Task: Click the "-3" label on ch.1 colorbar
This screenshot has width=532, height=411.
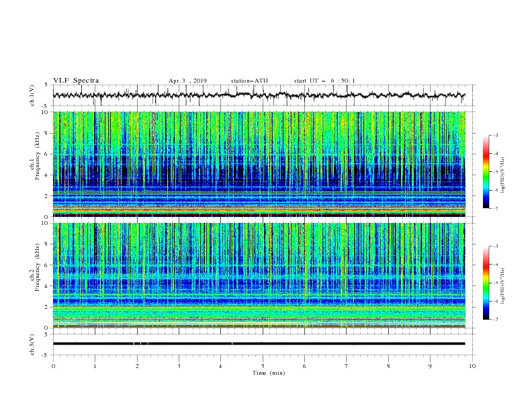Action: [496, 135]
